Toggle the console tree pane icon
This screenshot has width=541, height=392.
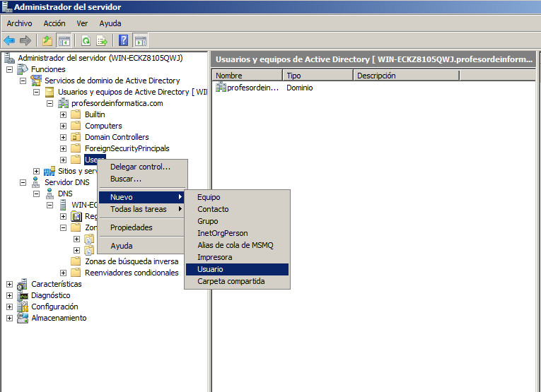tap(64, 40)
